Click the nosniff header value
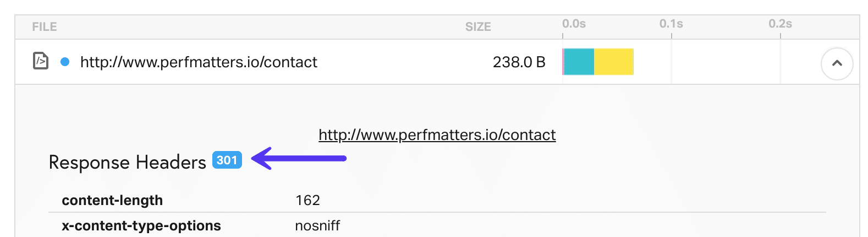 click(x=317, y=225)
